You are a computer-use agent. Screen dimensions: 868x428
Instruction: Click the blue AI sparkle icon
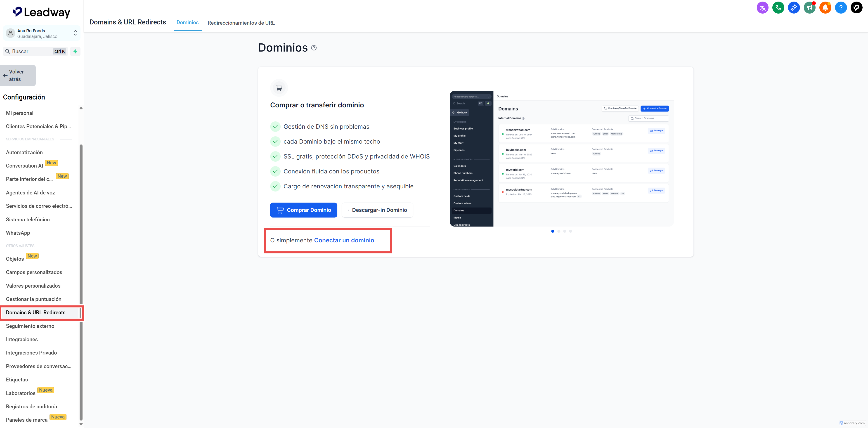[794, 7]
